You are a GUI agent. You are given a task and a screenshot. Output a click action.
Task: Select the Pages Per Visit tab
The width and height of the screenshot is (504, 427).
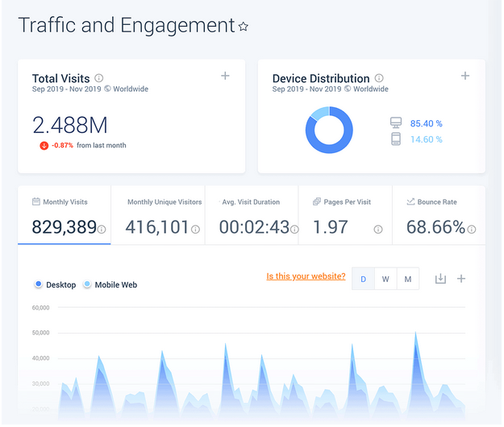pos(344,216)
